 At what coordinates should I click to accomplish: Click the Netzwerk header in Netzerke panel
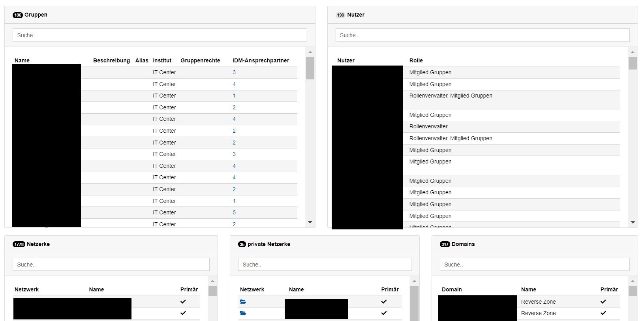(27, 289)
